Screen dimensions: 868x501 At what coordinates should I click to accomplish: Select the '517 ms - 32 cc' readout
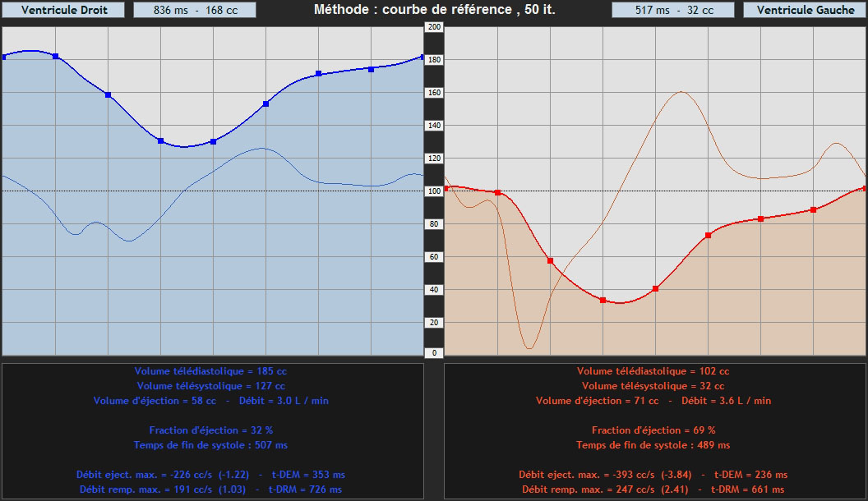[673, 10]
